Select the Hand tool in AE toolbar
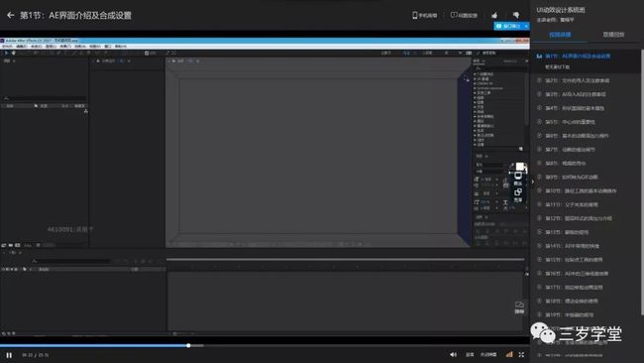The width and height of the screenshot is (644, 363). point(14,53)
